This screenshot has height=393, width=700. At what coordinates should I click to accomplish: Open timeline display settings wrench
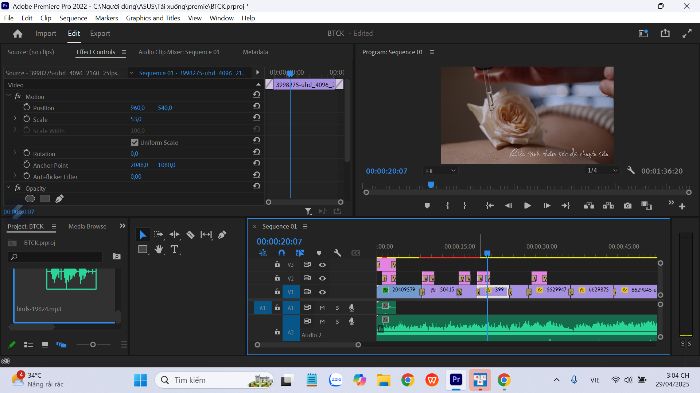point(338,253)
